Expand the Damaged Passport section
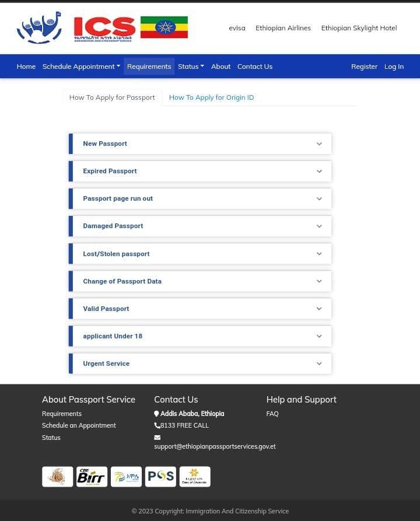This screenshot has height=521, width=420. pos(200,226)
